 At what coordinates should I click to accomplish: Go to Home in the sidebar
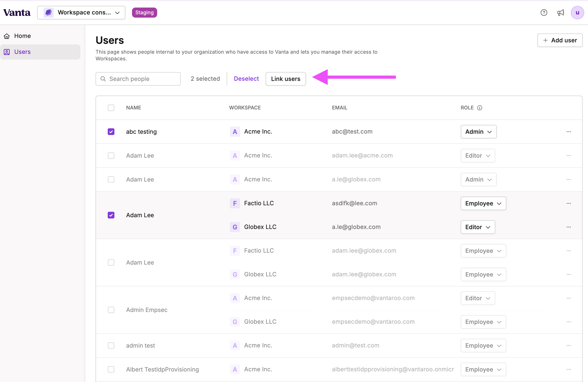pos(40,36)
